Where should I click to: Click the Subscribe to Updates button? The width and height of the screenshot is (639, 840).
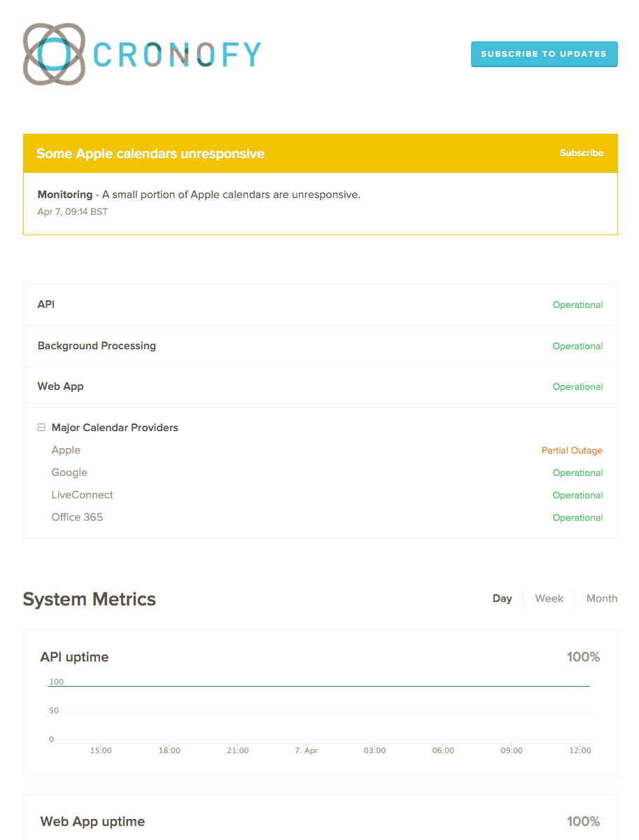tap(544, 54)
